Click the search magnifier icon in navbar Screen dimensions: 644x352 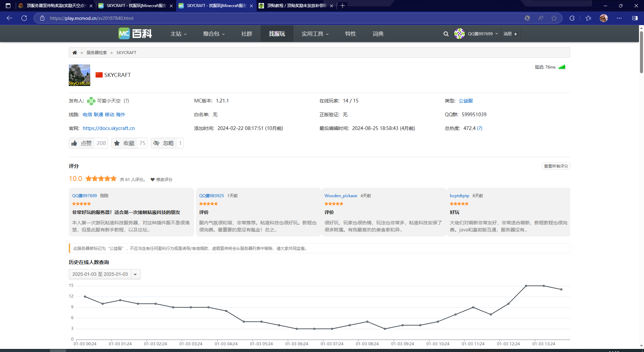point(446,34)
